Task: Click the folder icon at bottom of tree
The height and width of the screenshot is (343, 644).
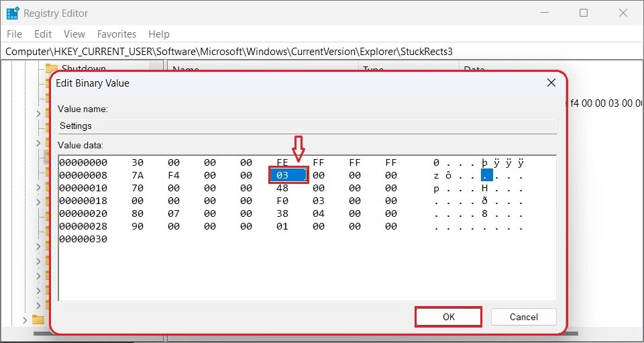Action: 39,320
